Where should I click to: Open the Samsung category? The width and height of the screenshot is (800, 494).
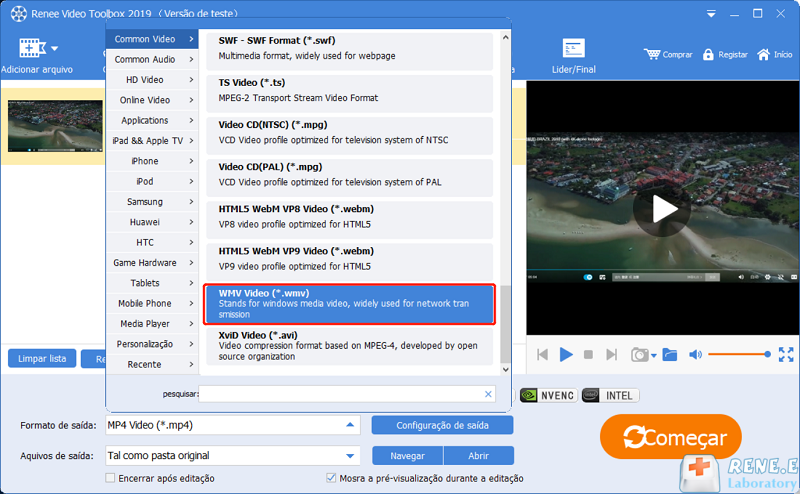pyautogui.click(x=152, y=202)
